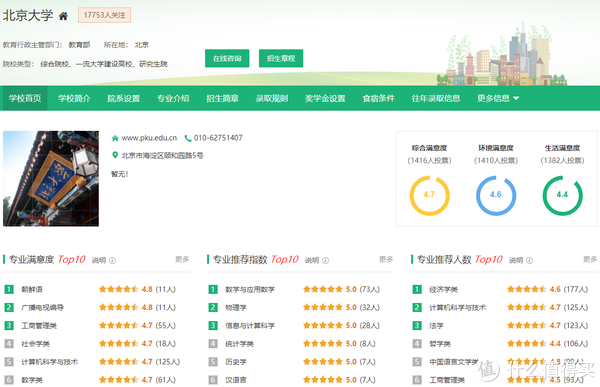600x387 pixels.
Task: Click the location pin icon beside 北京市海淀区颐和园路5号
Action: (115, 155)
